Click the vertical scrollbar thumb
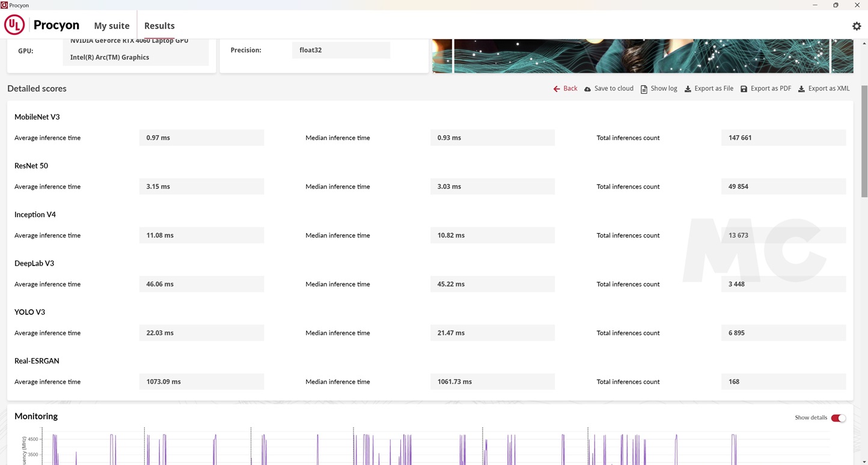 pos(864,141)
